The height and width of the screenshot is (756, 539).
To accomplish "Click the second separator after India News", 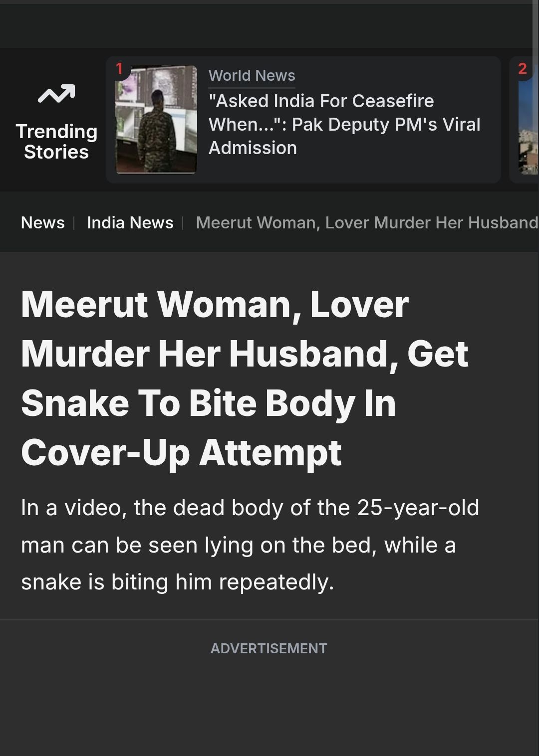I will click(x=183, y=222).
